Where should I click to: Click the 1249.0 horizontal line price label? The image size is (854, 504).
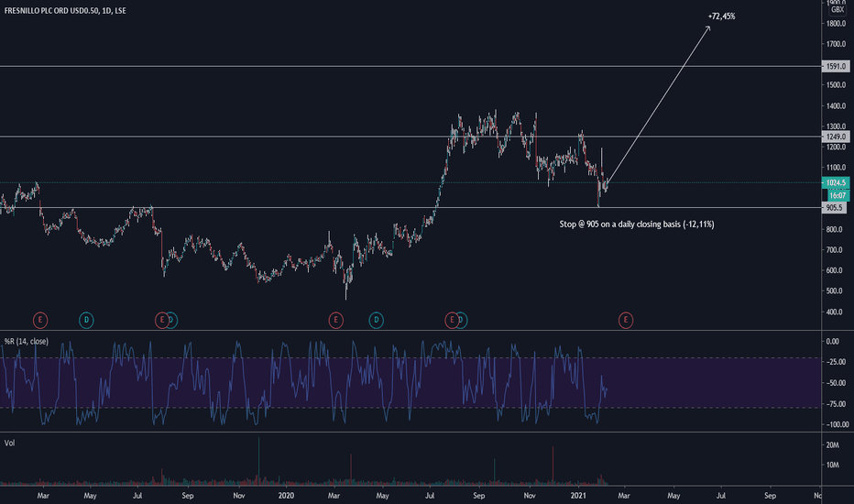[836, 137]
